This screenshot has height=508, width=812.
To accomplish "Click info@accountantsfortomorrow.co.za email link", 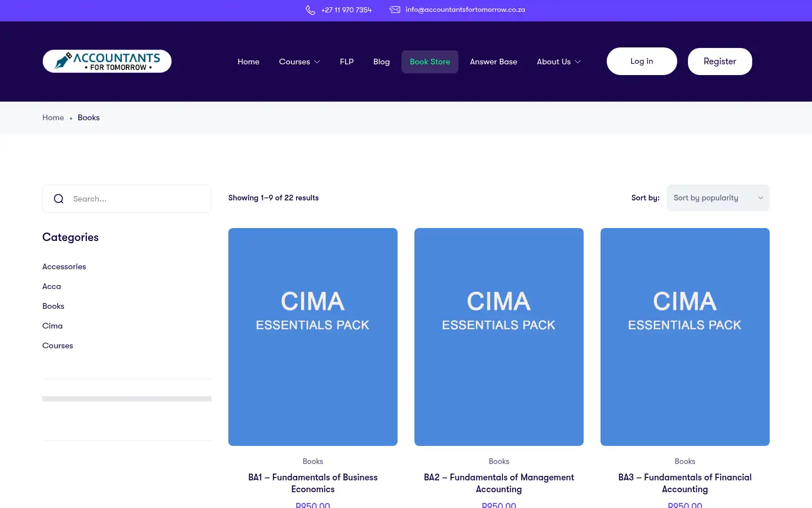I will click(465, 10).
